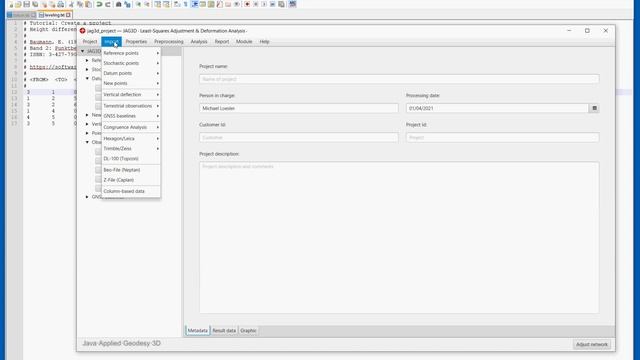Switch to the Graphic tab

click(248, 331)
